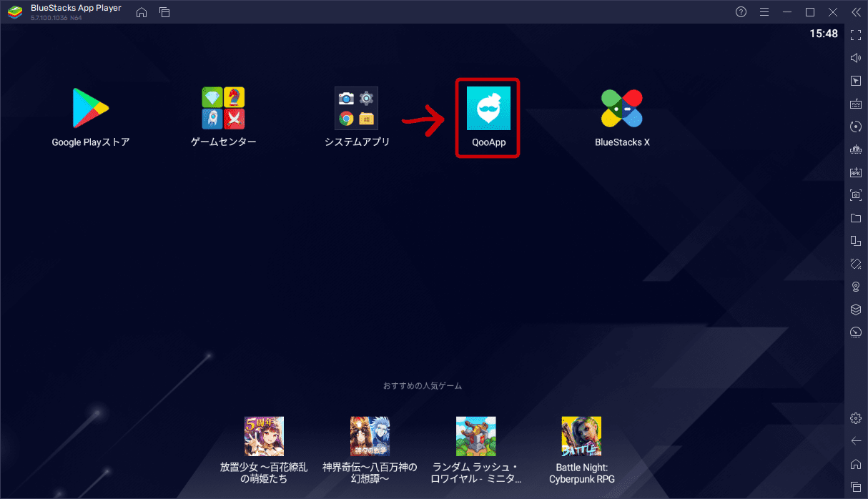Open BlueStacks X
Image resolution: width=868 pixels, height=499 pixels.
[621, 107]
